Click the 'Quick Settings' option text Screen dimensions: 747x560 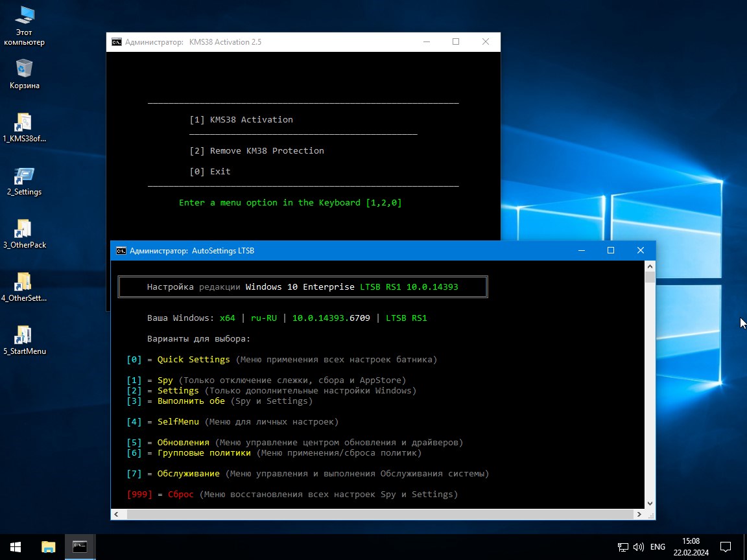point(193,360)
